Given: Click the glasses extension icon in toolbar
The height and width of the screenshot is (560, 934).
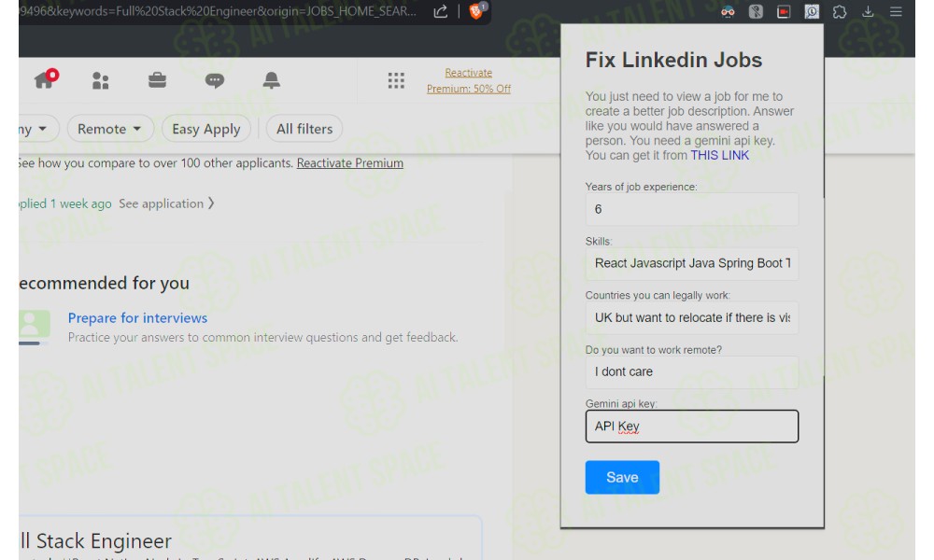Looking at the screenshot, I should tap(728, 11).
